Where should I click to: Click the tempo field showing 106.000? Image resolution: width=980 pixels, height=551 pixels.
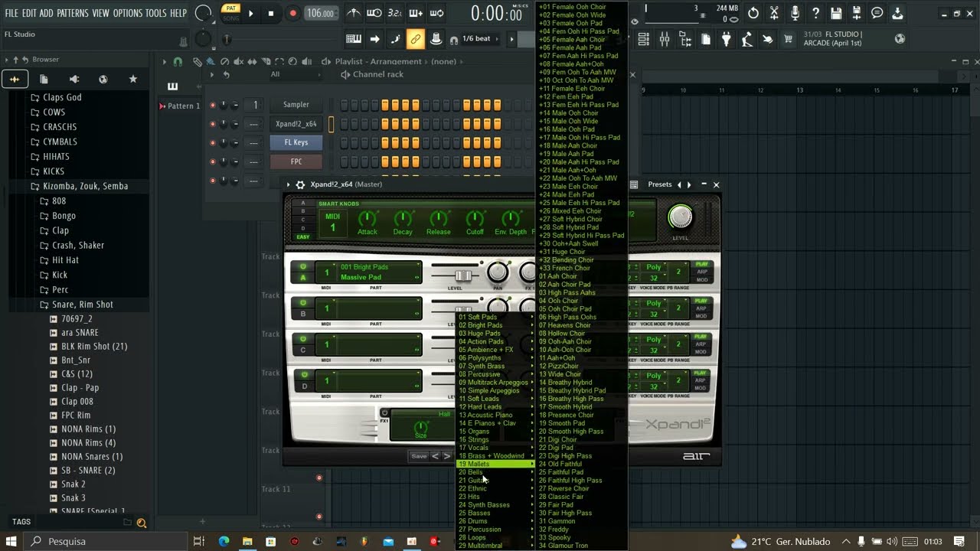point(320,13)
